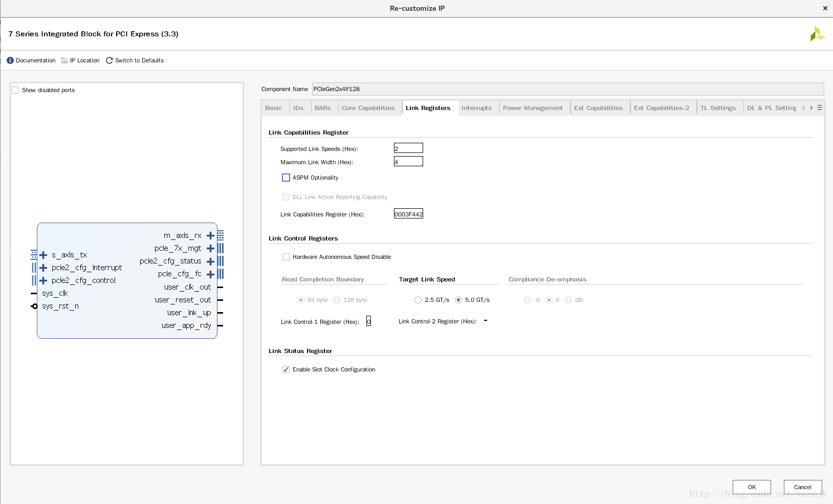Click the Supported Link Speeds hex field
The image size is (833, 504).
click(x=408, y=148)
